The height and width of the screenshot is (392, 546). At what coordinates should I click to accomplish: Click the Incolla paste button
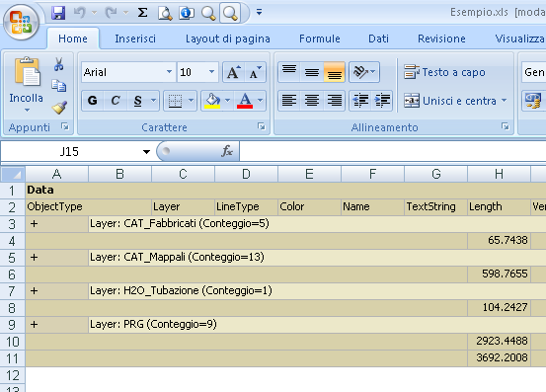coord(27,85)
